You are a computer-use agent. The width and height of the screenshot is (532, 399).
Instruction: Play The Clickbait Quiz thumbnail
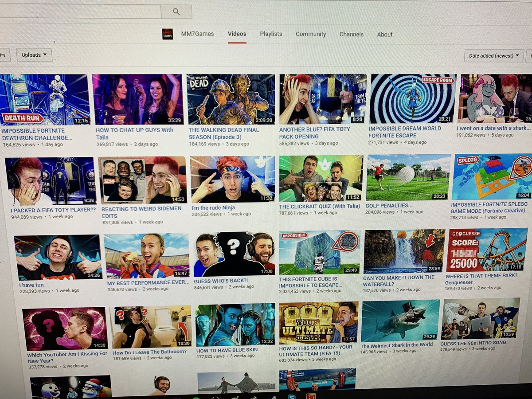(321, 178)
